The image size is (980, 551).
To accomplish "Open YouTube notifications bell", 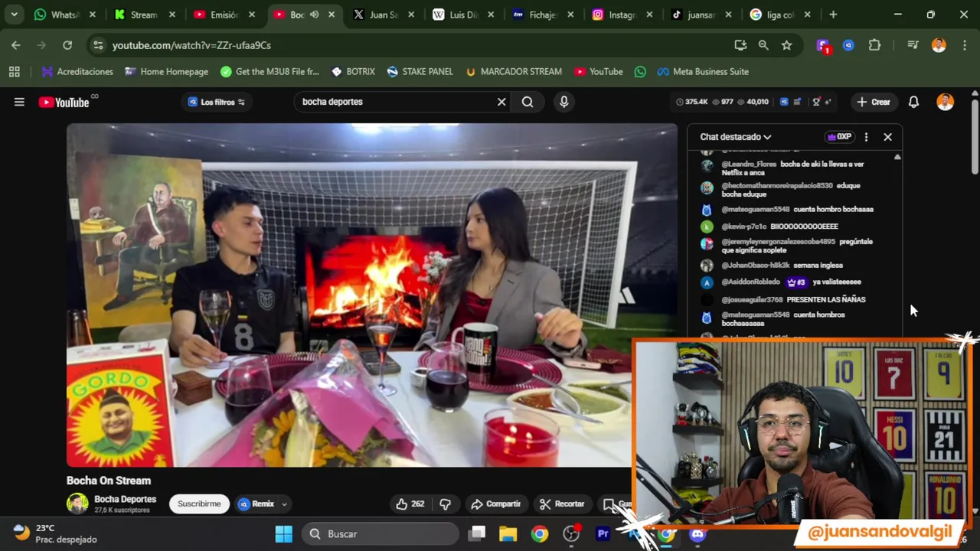I will pos(913,102).
